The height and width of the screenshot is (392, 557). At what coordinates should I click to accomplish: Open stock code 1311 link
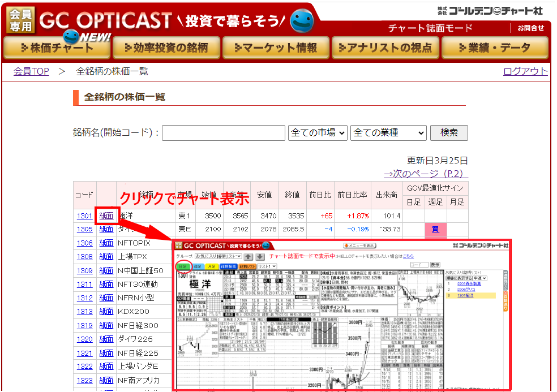84,285
